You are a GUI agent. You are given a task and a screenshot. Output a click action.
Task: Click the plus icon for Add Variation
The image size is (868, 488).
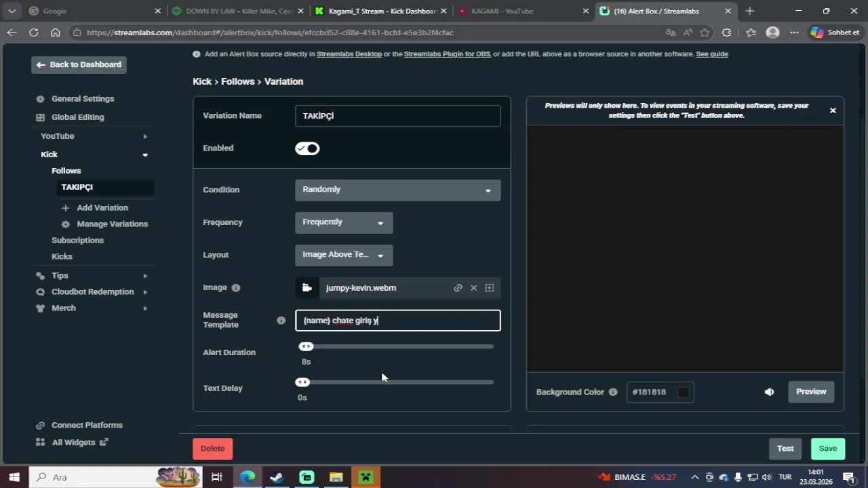pos(66,208)
